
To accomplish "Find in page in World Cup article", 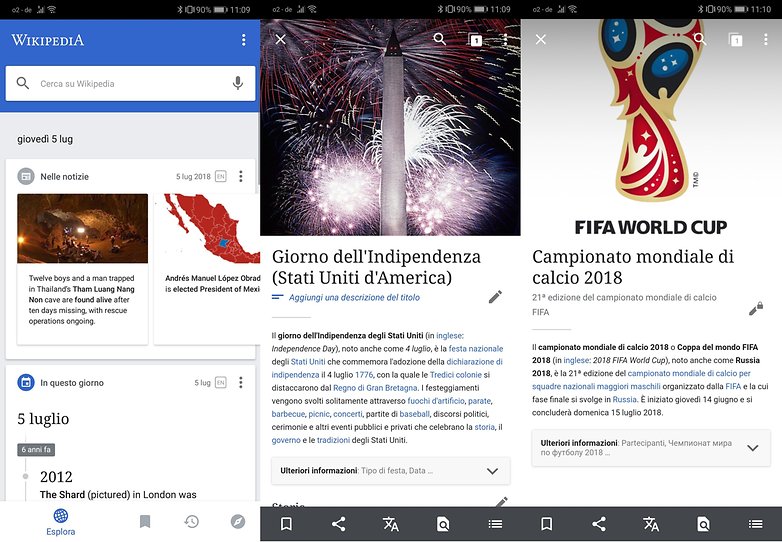I will (703, 524).
